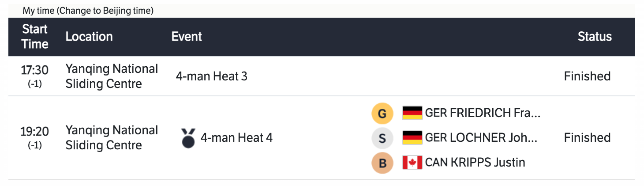
Task: Select gold medalist GER FRIEDRICH
Action: [x=483, y=113]
